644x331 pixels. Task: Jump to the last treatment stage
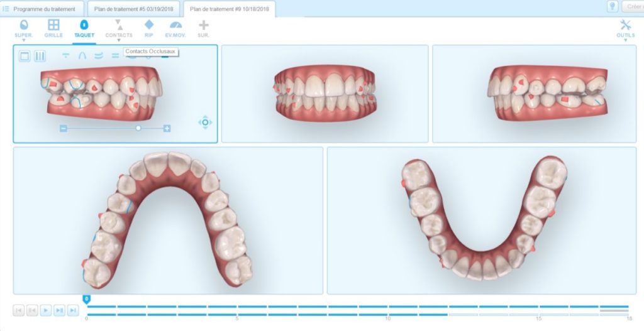coord(73,310)
